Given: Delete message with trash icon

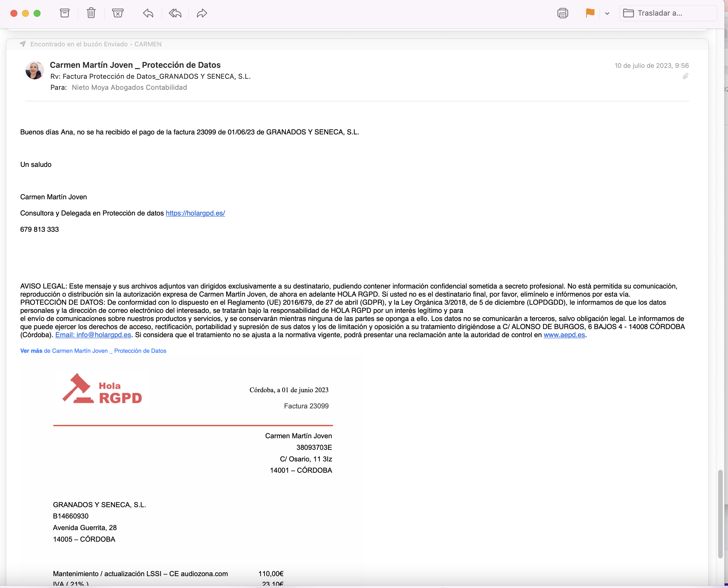Looking at the screenshot, I should pos(91,13).
